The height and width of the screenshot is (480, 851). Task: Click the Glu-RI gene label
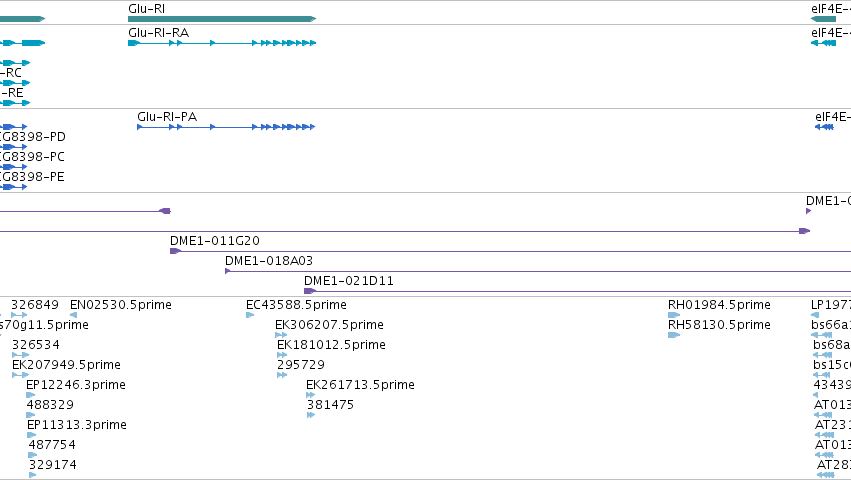147,9
